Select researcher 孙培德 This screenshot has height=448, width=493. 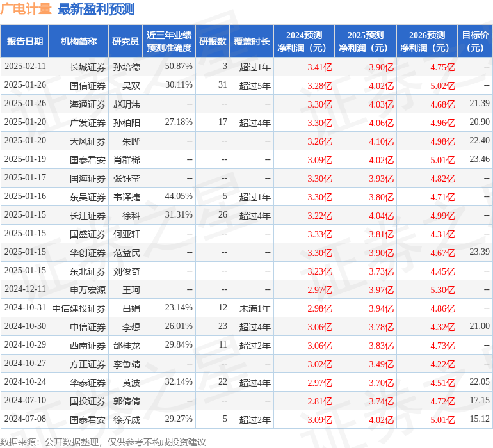[x=127, y=67]
